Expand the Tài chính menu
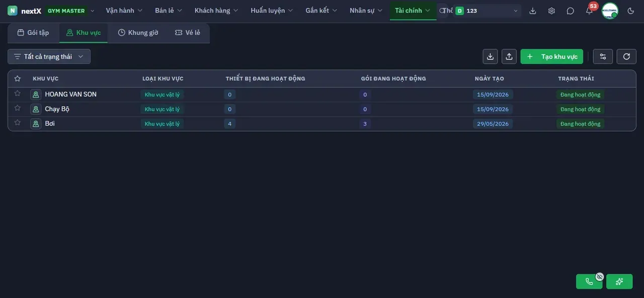This screenshot has width=644, height=298. click(413, 11)
